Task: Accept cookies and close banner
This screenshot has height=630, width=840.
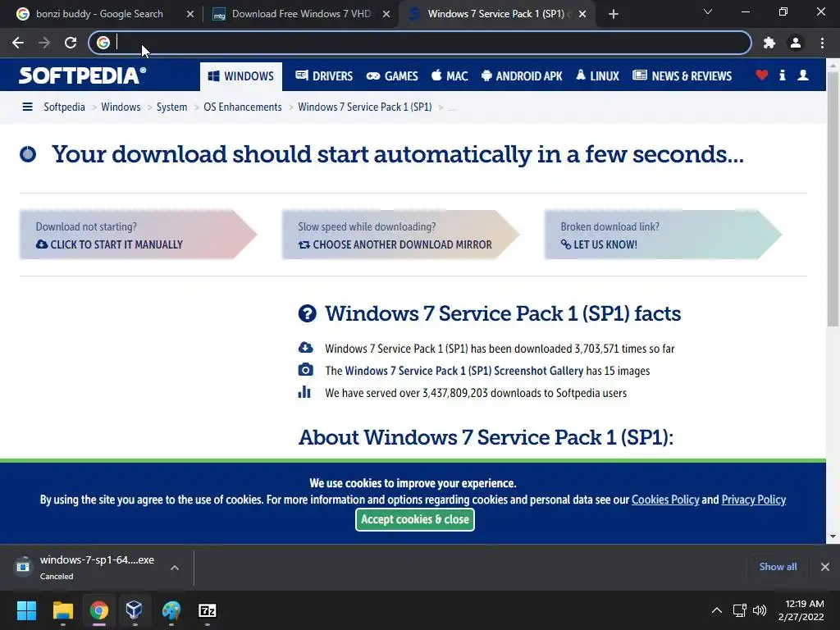Action: (x=415, y=519)
